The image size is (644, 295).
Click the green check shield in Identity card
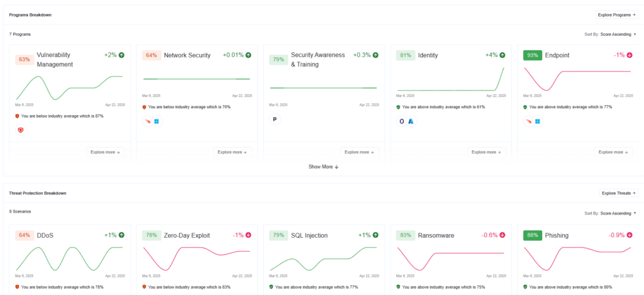[x=398, y=107]
